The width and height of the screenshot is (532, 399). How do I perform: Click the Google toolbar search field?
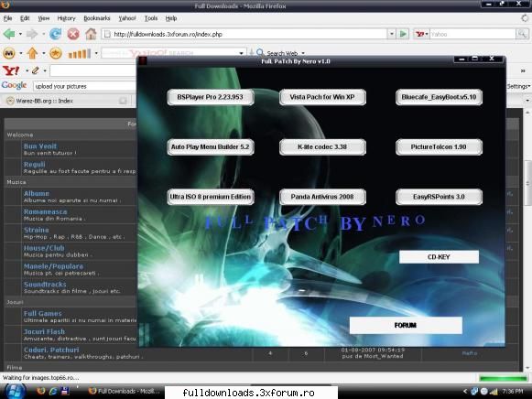pos(85,86)
